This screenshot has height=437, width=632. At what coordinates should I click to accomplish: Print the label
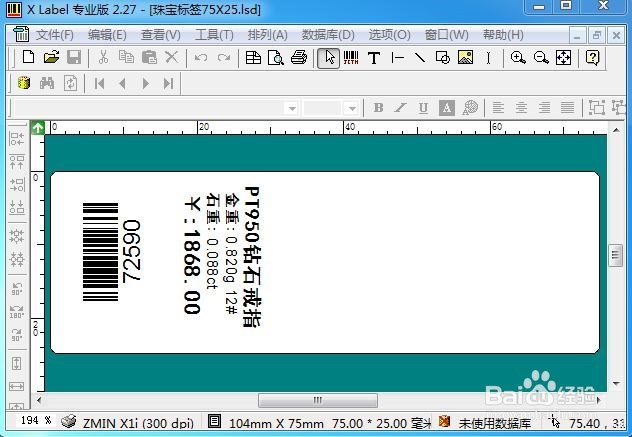pos(299,58)
